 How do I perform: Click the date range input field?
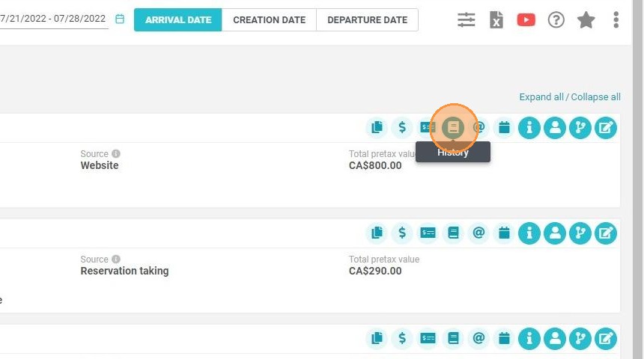(x=54, y=19)
